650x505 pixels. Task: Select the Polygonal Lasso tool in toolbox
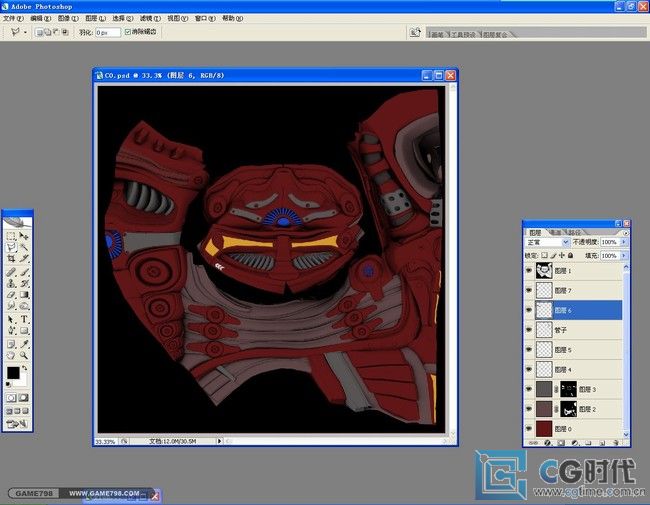(x=11, y=248)
